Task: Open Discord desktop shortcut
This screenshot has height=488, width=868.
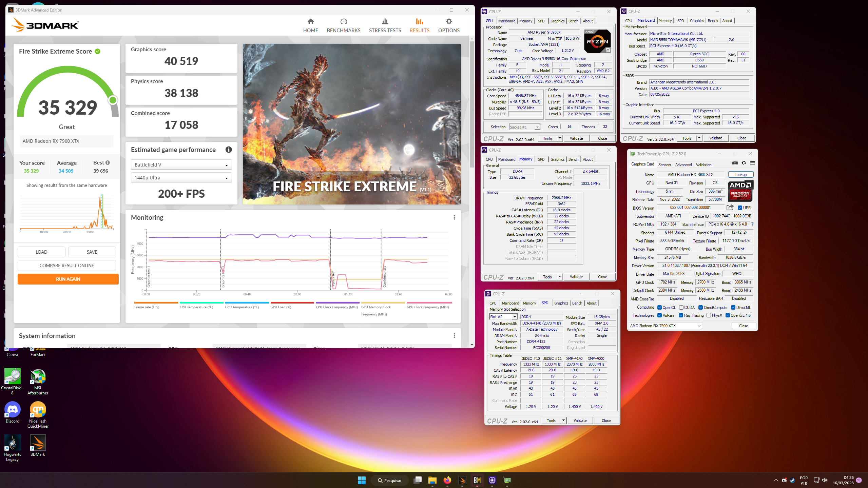Action: point(12,412)
